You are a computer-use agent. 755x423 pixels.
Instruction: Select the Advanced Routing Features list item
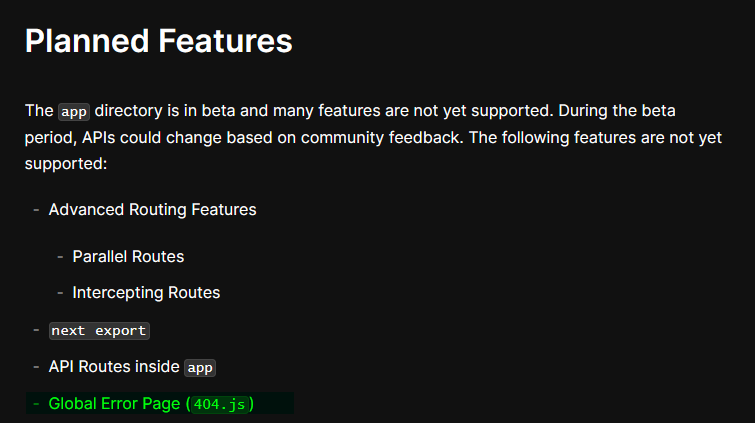152,210
